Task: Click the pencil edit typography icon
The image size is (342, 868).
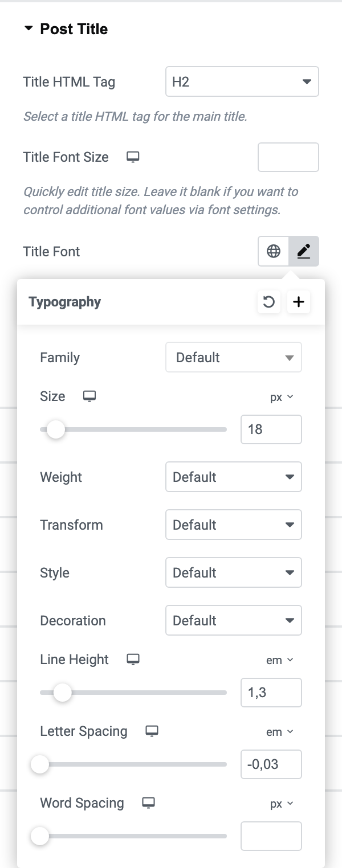Action: pos(304,251)
